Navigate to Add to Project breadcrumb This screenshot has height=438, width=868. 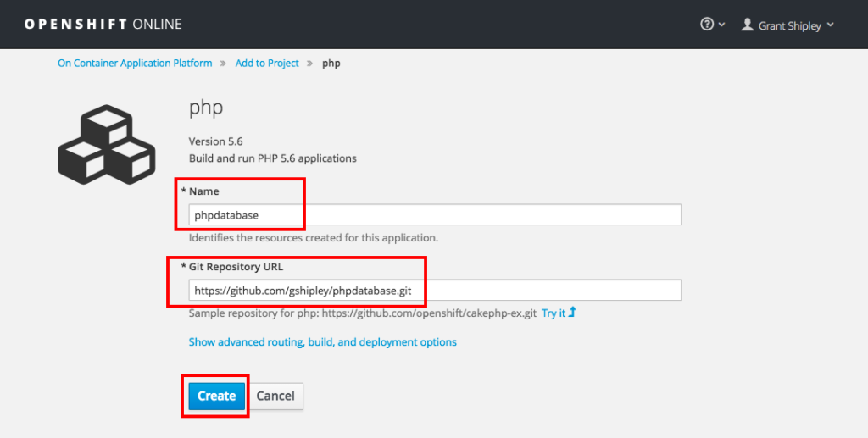pyautogui.click(x=267, y=64)
